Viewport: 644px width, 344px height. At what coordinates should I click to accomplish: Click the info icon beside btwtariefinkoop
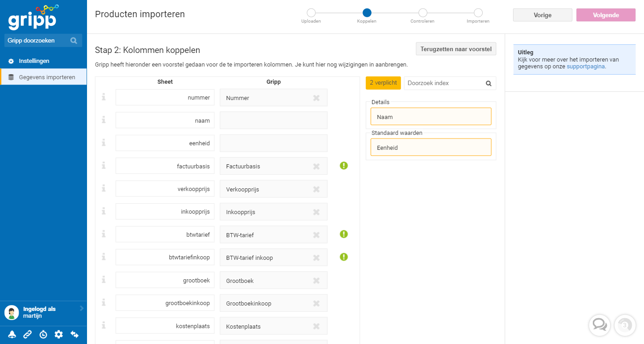click(104, 257)
